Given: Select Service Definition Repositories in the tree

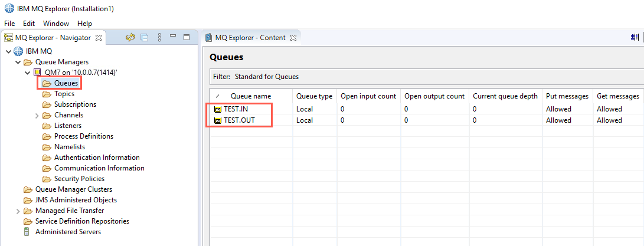Looking at the screenshot, I should [x=82, y=221].
